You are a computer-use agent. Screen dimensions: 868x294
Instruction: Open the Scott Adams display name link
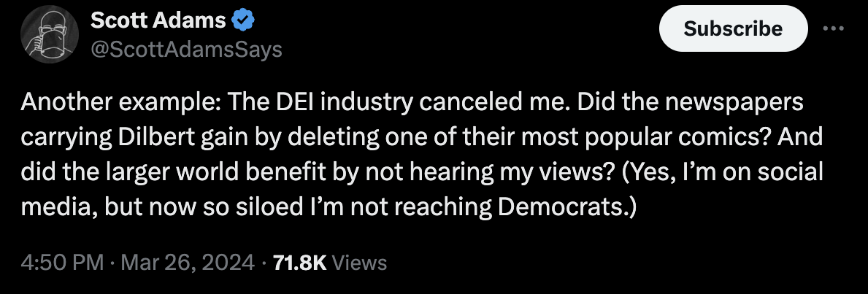(158, 22)
